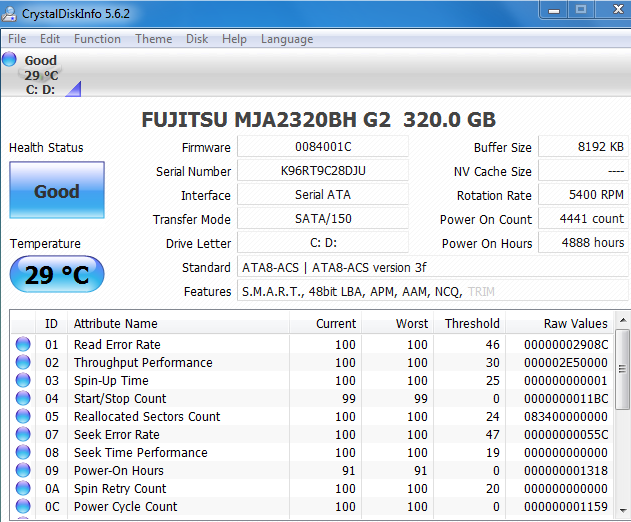631x522 pixels.
Task: Click raw value 083400000000
Action: coord(566,417)
